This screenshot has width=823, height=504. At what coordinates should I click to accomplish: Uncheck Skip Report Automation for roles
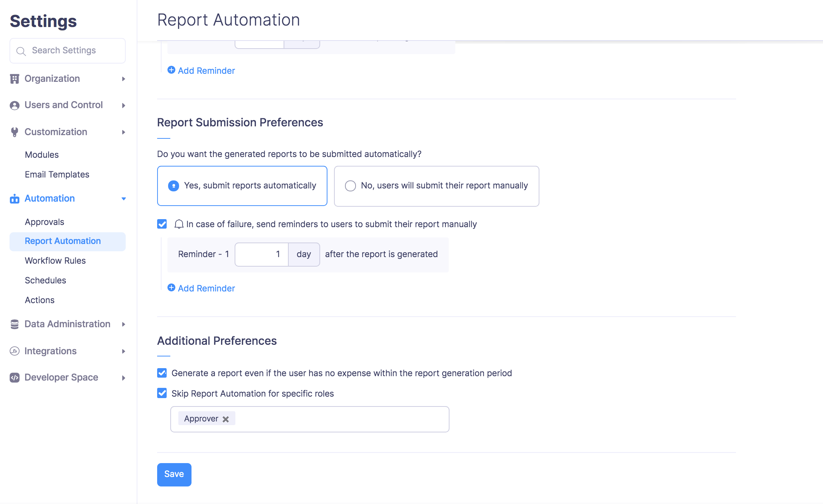point(162,393)
